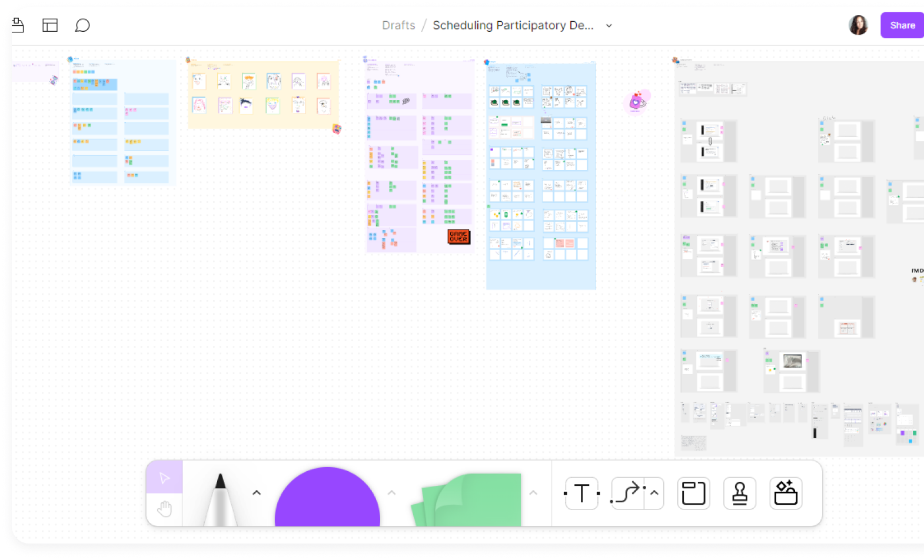Click the pink donut sticker on canvas
Viewport: 924px width, 560px height.
637,102
